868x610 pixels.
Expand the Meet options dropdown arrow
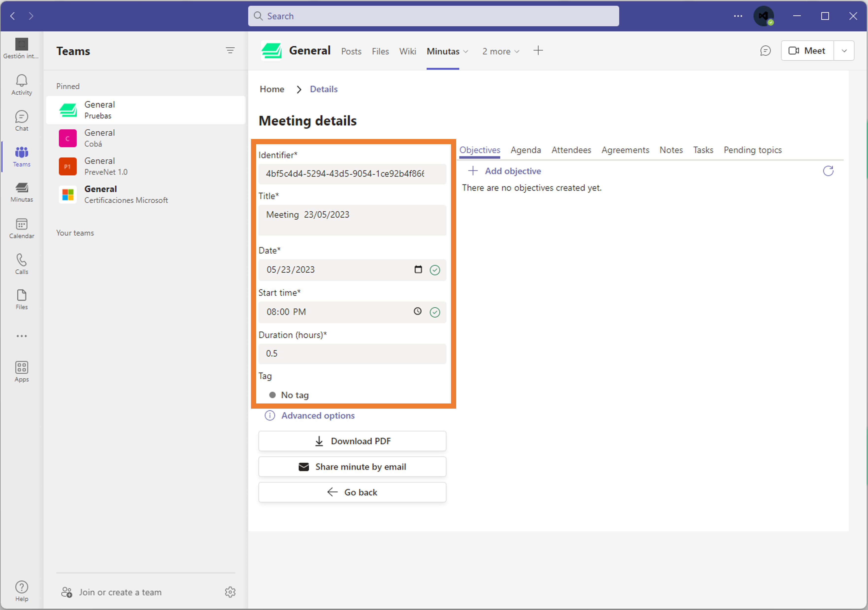point(844,51)
